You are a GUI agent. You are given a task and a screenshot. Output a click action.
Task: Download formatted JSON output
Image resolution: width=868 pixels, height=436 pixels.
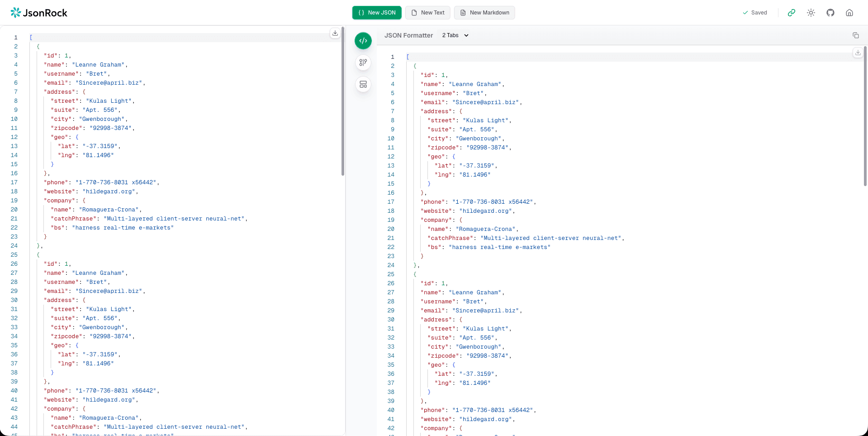pos(858,53)
